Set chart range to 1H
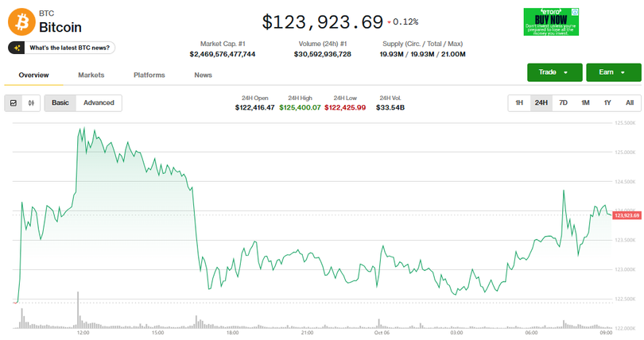Screen dimensions: 644x340 click(519, 102)
